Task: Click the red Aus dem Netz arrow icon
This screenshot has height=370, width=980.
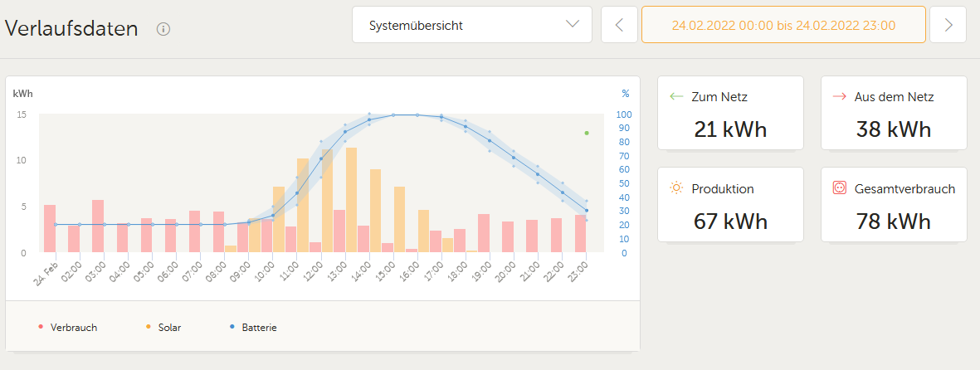Action: click(x=839, y=97)
